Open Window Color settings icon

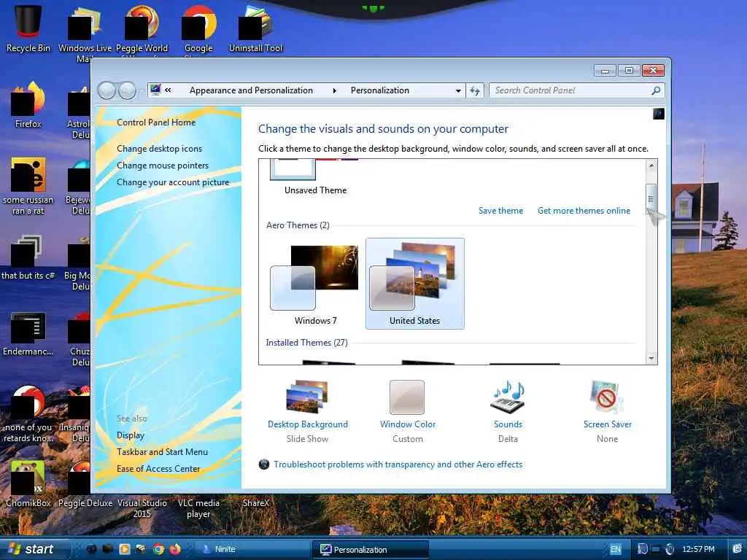point(407,397)
